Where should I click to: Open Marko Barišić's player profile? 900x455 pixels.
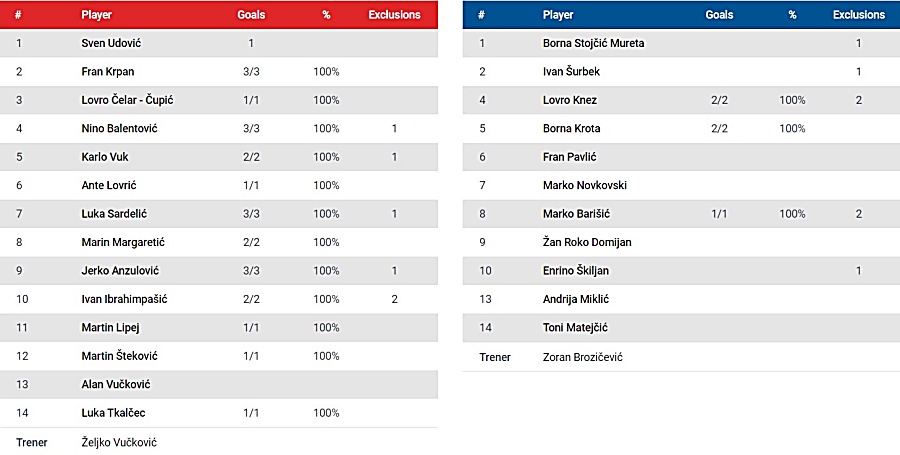click(575, 214)
